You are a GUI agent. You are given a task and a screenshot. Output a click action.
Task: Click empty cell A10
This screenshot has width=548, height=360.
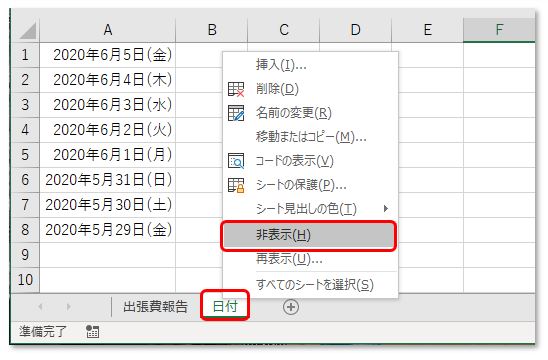click(108, 280)
